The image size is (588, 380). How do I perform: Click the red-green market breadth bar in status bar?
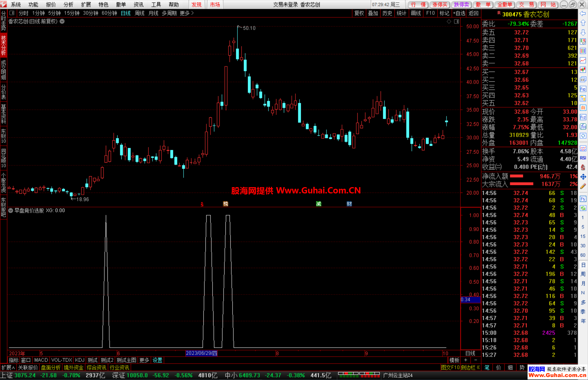(x=359, y=375)
